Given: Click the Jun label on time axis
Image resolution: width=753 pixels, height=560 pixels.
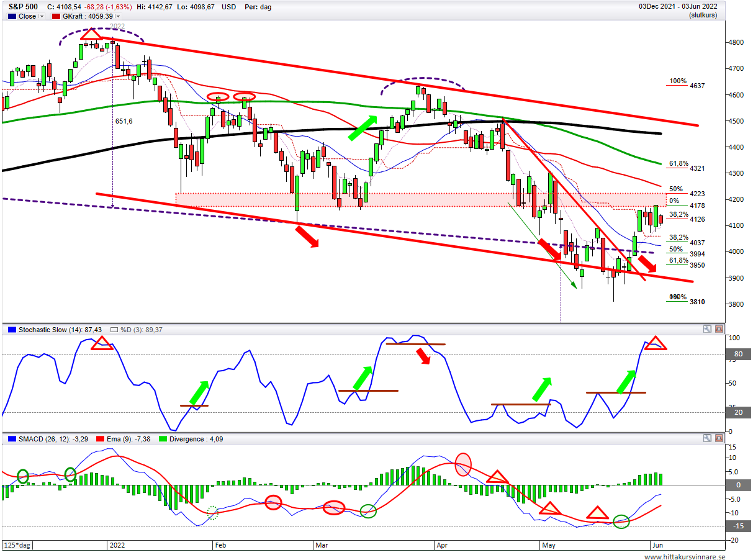Looking at the screenshot, I should [x=657, y=545].
